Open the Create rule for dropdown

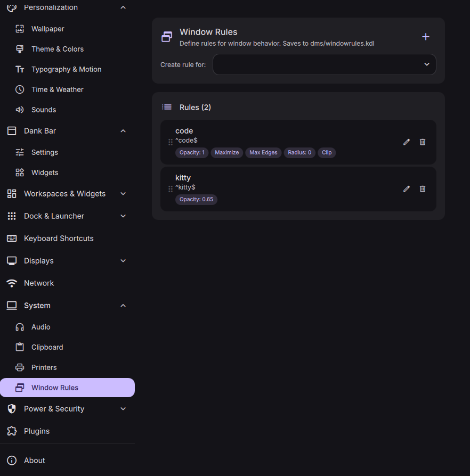323,64
